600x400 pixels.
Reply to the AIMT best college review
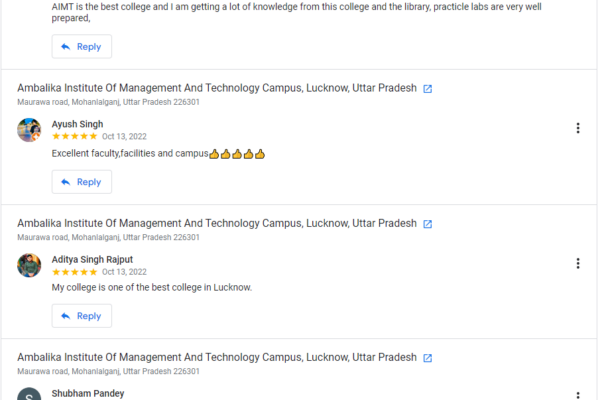81,47
